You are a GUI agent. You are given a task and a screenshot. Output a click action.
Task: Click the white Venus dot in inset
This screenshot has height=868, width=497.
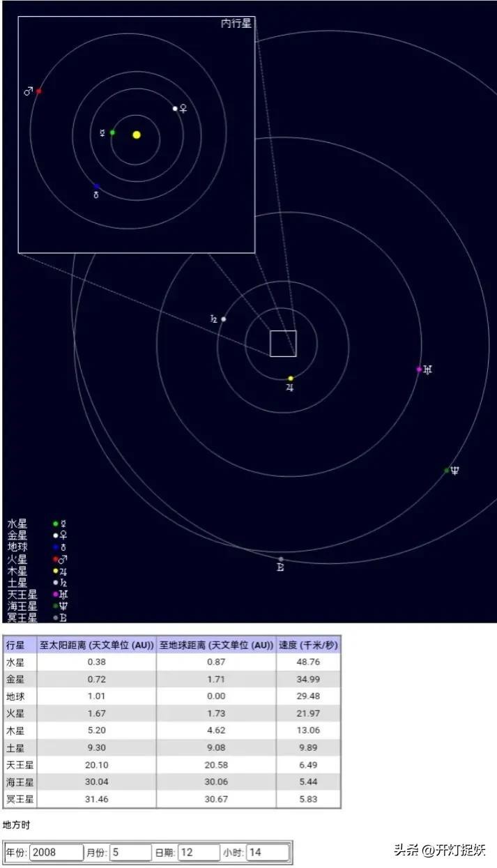coord(175,109)
